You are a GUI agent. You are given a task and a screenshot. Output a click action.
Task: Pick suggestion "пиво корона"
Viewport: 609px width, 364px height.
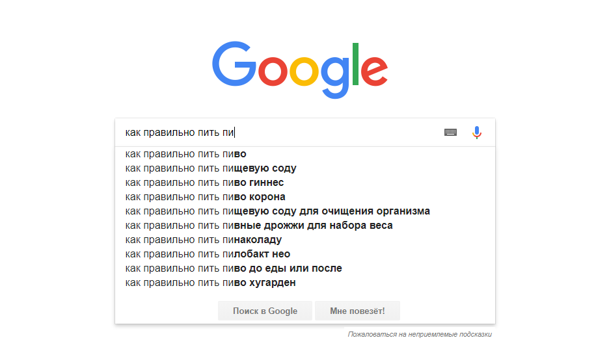pos(205,197)
